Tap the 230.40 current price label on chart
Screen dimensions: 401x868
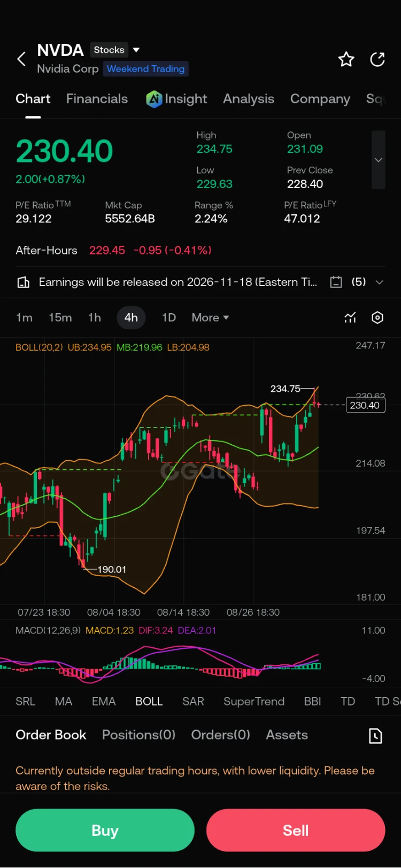click(x=365, y=405)
